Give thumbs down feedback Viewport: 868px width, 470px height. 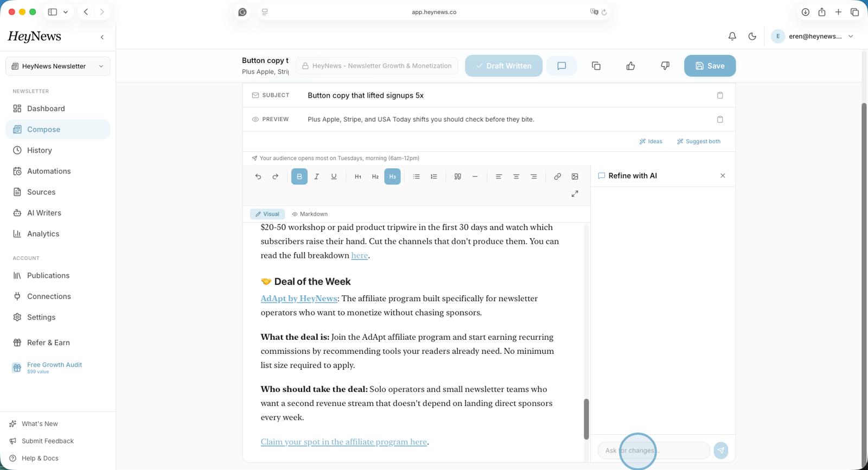click(665, 66)
